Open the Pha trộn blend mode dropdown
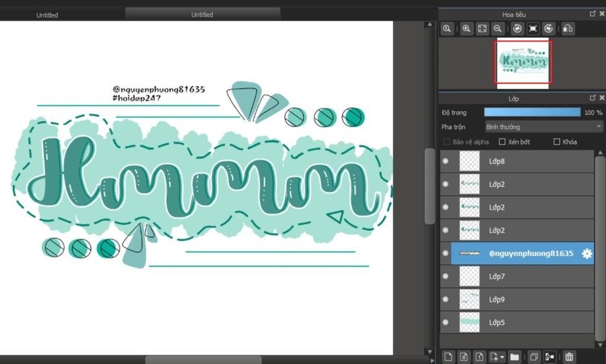 pos(544,127)
